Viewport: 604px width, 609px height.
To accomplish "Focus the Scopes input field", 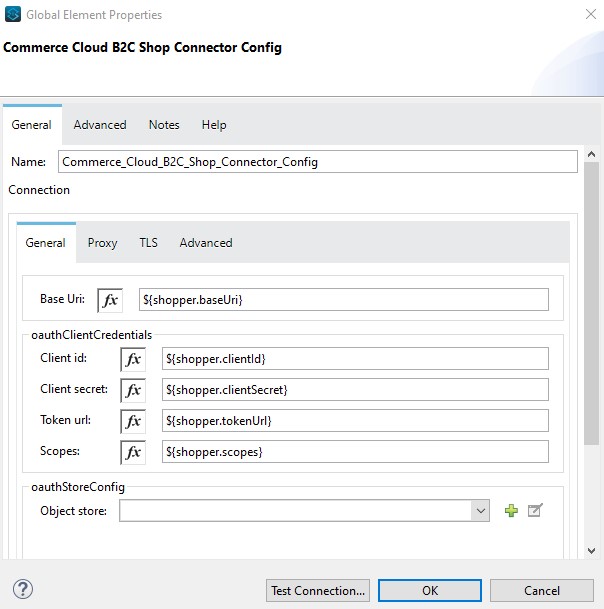I will [355, 452].
